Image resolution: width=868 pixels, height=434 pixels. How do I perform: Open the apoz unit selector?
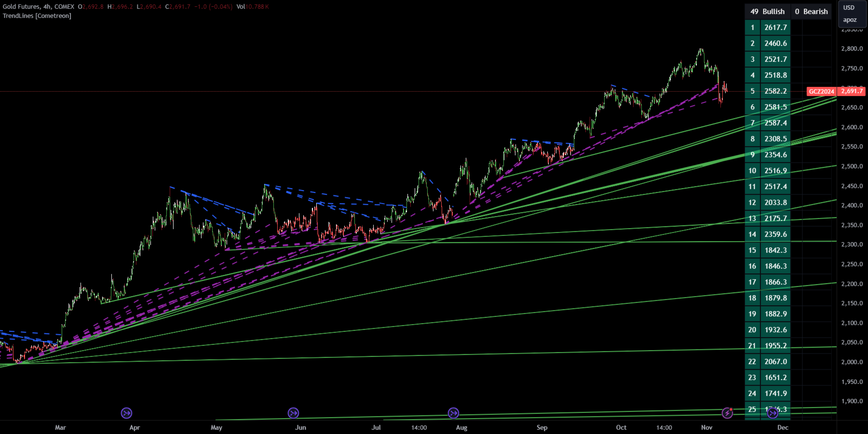point(850,20)
